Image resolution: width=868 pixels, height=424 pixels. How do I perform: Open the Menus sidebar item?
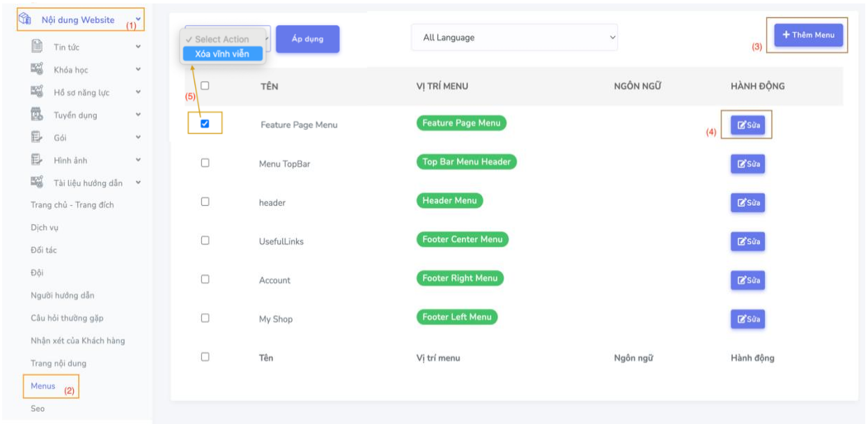(x=43, y=386)
